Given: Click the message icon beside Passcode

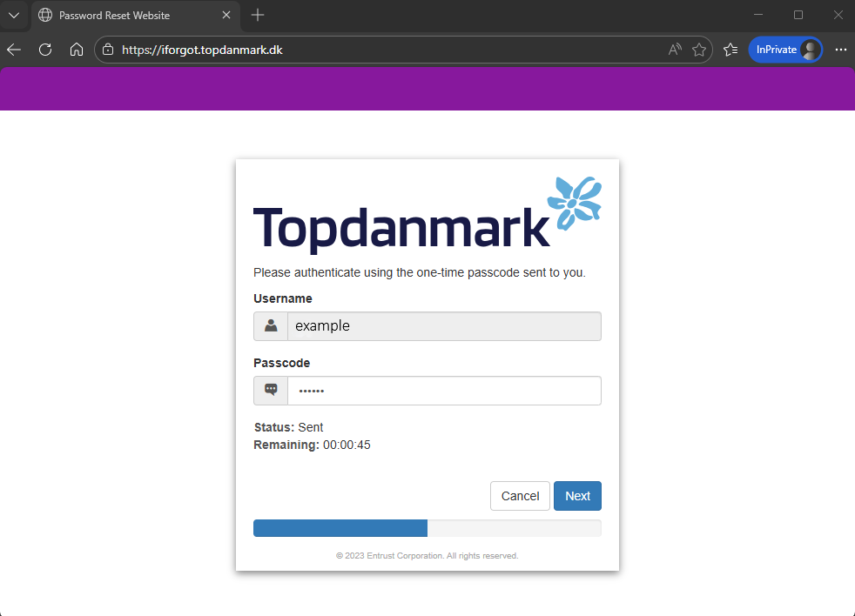Looking at the screenshot, I should [271, 391].
